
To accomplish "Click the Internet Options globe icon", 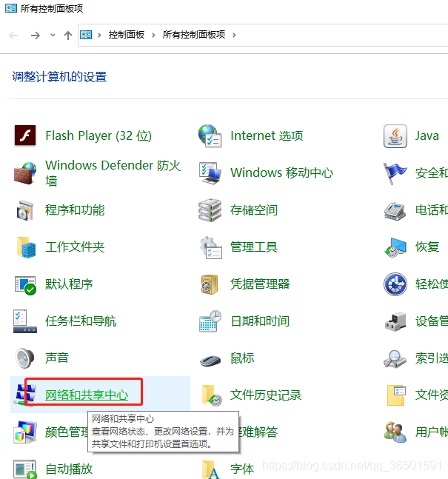I will tap(210, 135).
